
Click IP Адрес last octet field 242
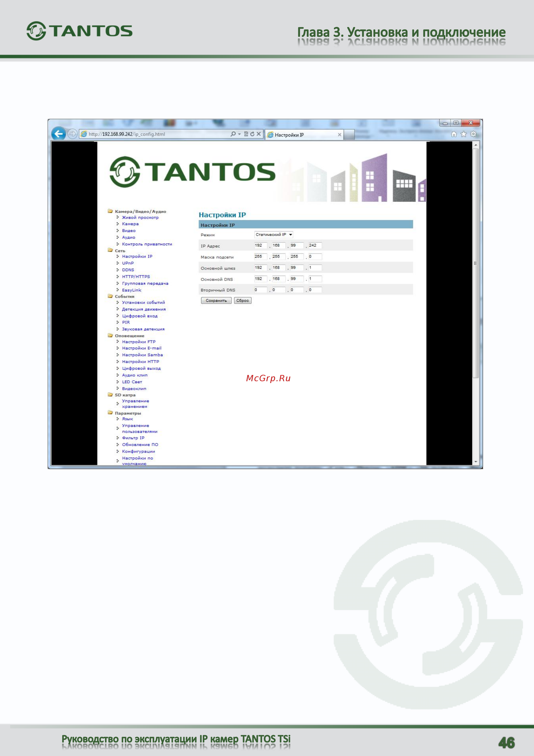(315, 245)
